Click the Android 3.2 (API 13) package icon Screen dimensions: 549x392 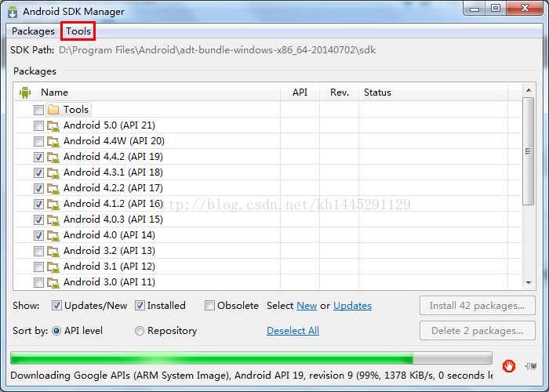pos(53,251)
